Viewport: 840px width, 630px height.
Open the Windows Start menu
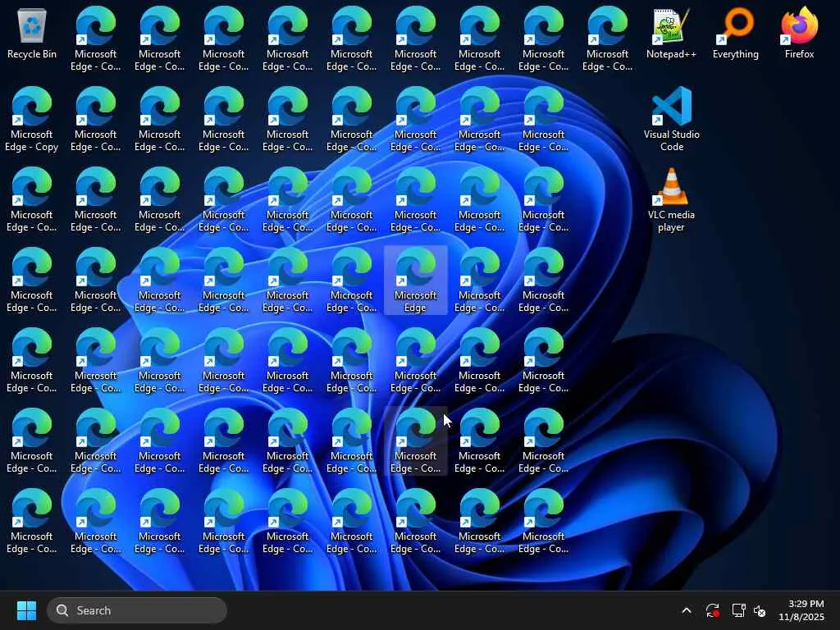[x=26, y=610]
